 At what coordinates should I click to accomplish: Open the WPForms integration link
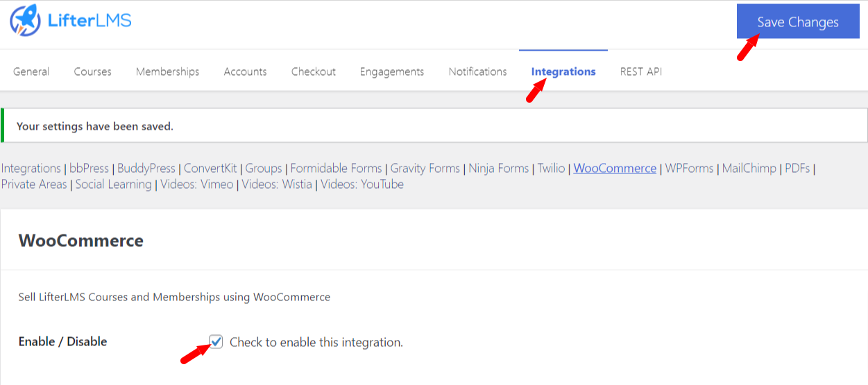click(x=689, y=168)
